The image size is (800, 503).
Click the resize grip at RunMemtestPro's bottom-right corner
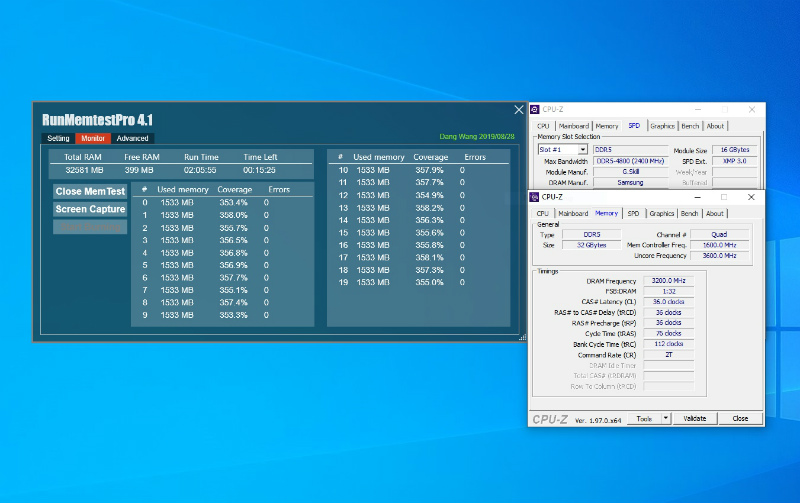[522, 338]
